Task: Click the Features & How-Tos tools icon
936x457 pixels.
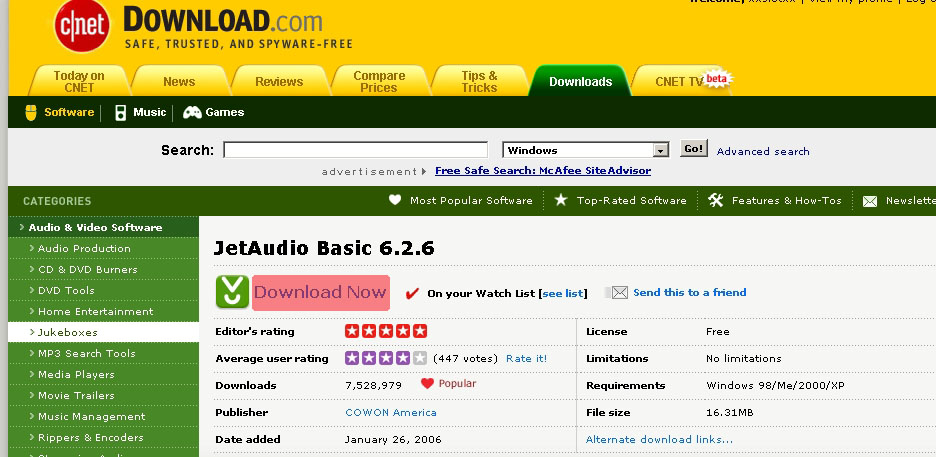Action: pyautogui.click(x=716, y=200)
